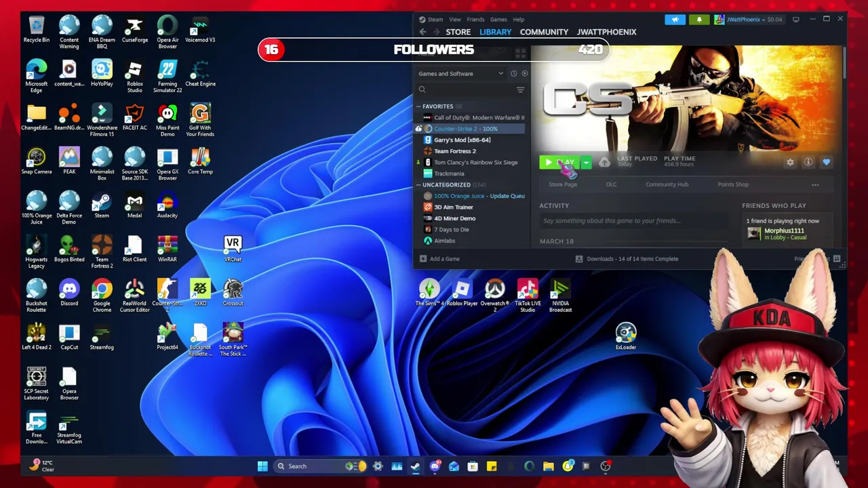Open the Points Shop link
Screen dimensions: 868x488
point(733,184)
